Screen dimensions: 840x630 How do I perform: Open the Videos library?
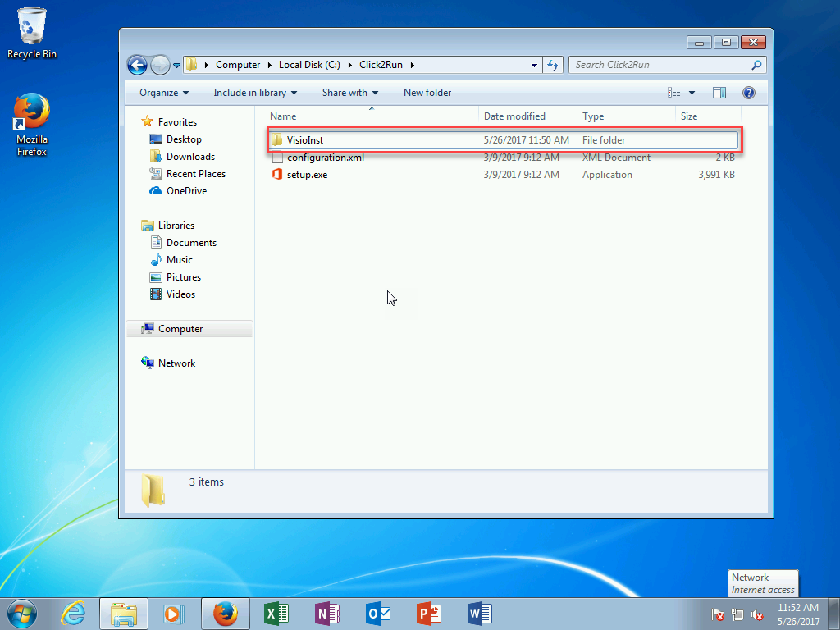[x=180, y=294]
